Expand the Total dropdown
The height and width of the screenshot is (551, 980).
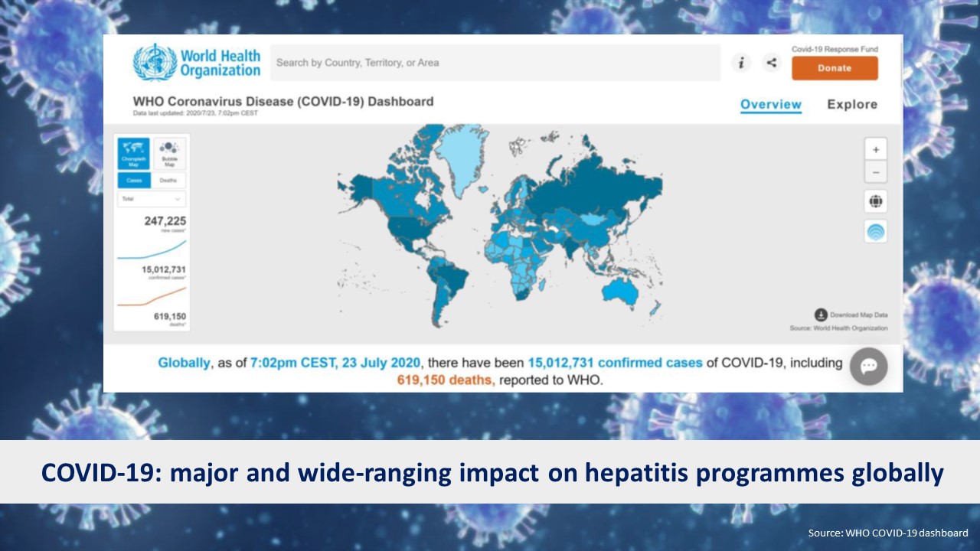(x=152, y=199)
